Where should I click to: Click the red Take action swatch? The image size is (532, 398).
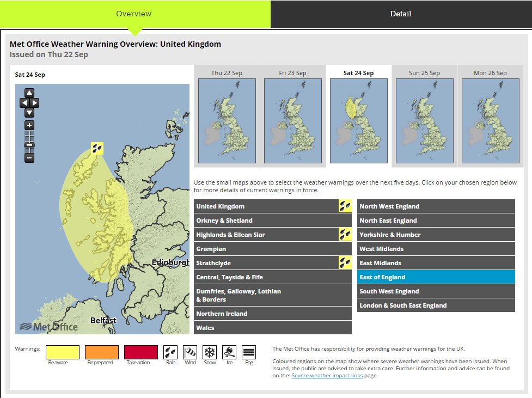coord(141,352)
